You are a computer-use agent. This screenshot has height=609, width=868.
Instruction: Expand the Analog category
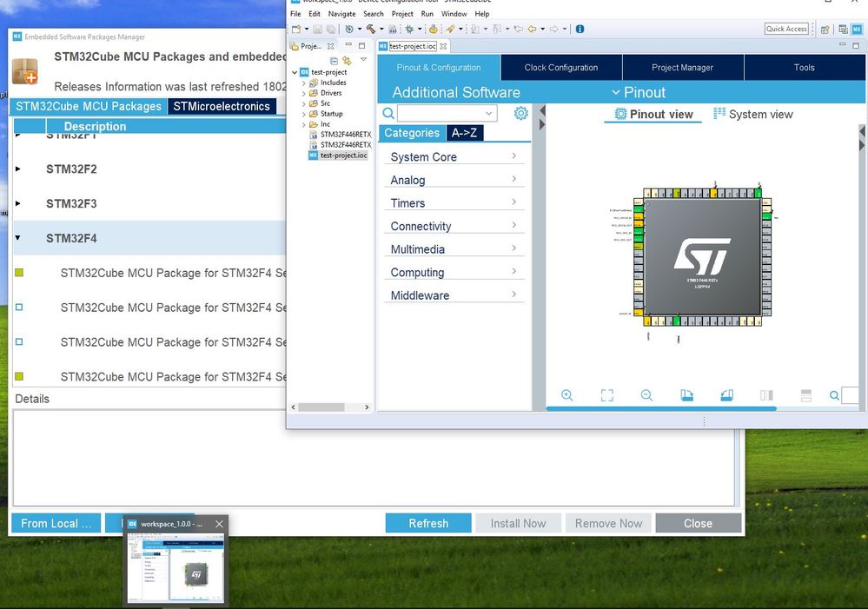[454, 180]
